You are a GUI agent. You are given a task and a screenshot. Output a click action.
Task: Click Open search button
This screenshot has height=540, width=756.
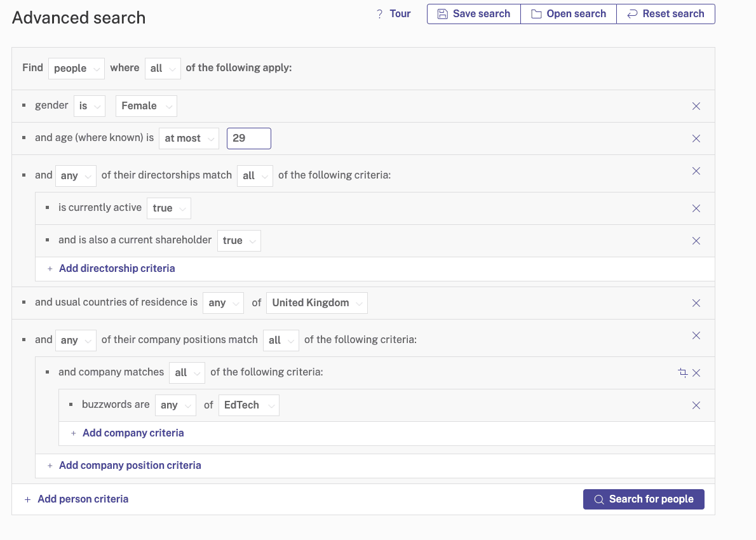click(x=569, y=14)
